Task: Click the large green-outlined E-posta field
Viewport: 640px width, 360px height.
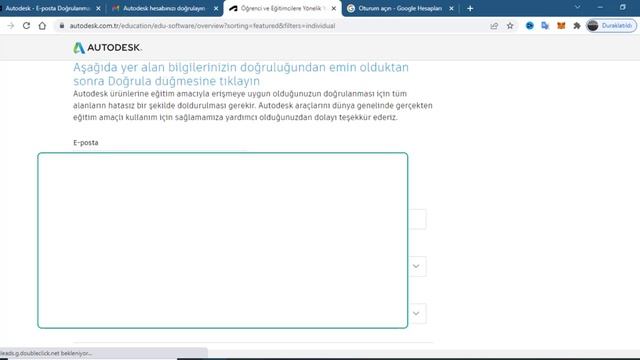Action: tap(222, 240)
